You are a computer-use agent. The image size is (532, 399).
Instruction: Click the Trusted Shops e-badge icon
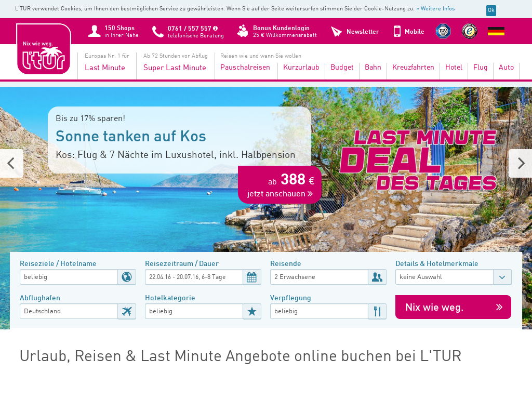coord(470,31)
